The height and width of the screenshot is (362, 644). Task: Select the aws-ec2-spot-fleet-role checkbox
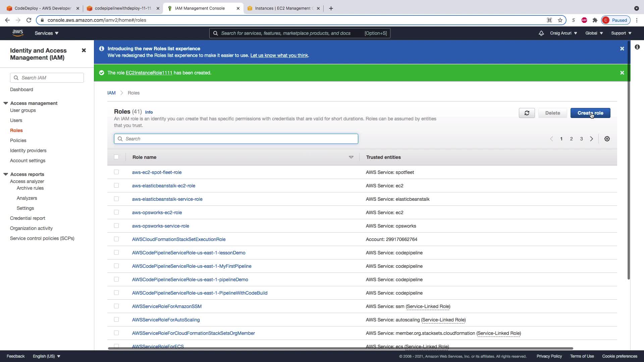click(116, 172)
